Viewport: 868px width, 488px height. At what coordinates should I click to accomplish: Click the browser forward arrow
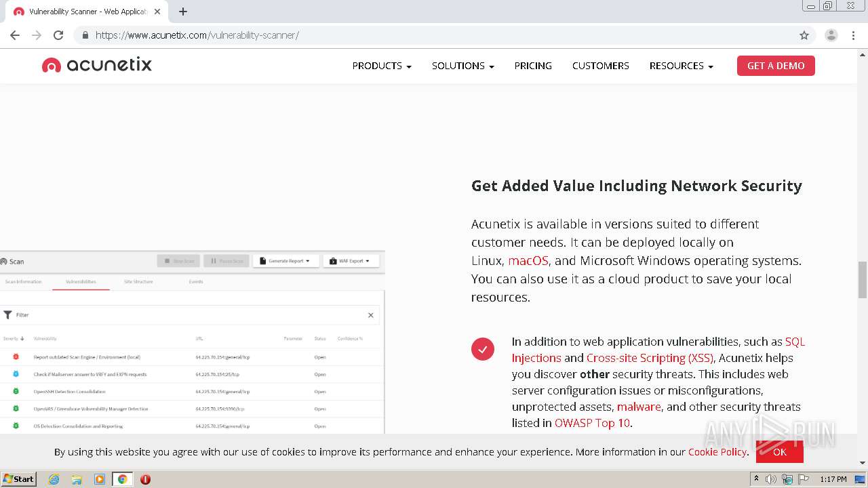point(37,35)
